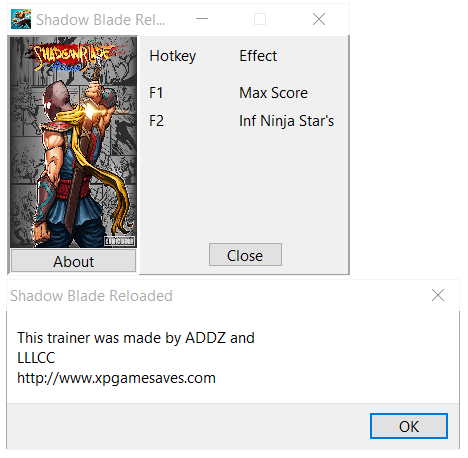468x458 pixels.
Task: Click the Inf Ninja Star's effect text
Action: [286, 121]
